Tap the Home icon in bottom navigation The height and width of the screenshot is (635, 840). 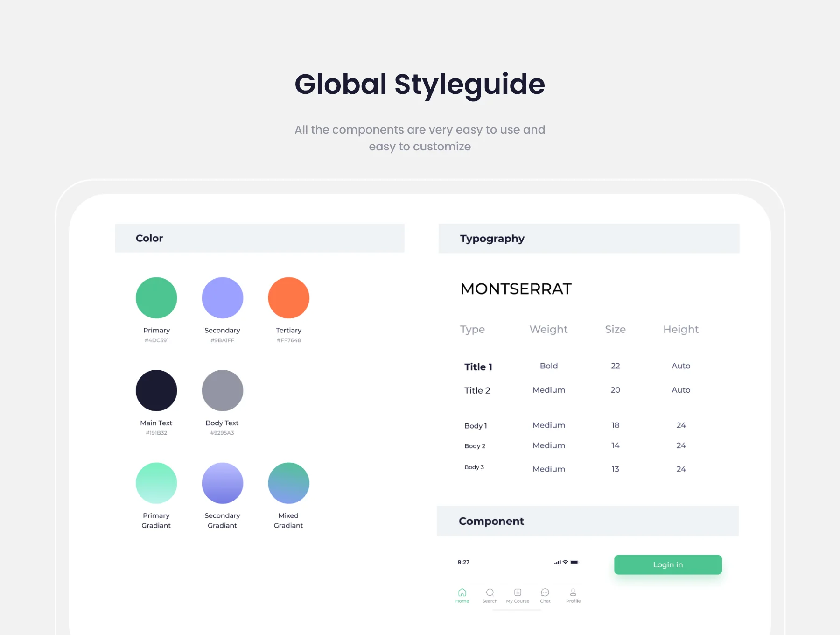pyautogui.click(x=462, y=593)
